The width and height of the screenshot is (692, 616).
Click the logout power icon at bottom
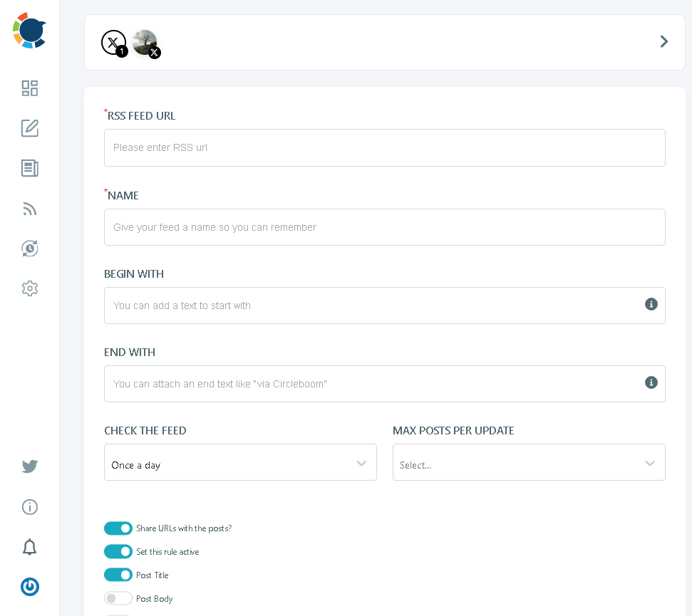tap(29, 586)
